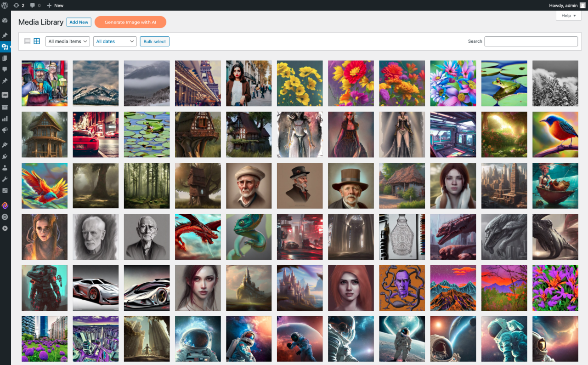Click the media Search input field
This screenshot has width=588, height=365.
531,41
